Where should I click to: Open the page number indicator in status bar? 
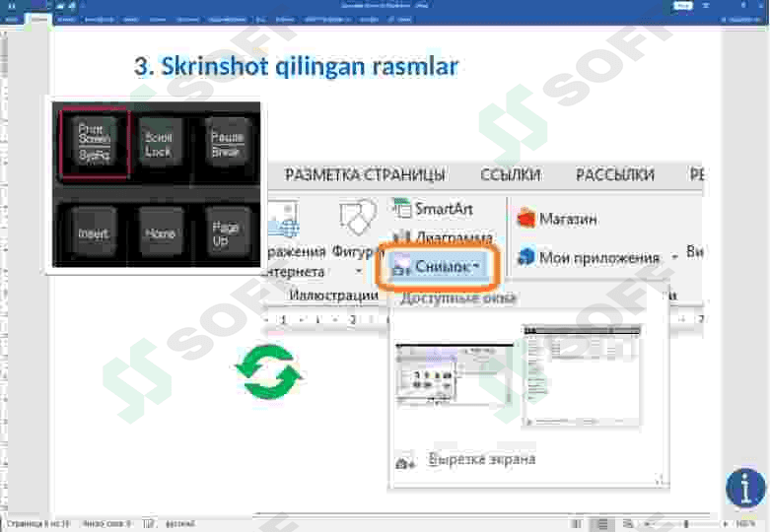pyautogui.click(x=38, y=524)
